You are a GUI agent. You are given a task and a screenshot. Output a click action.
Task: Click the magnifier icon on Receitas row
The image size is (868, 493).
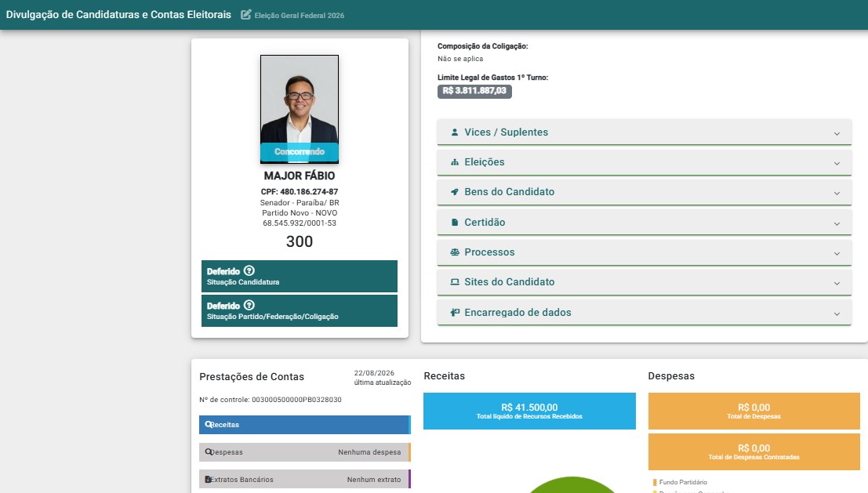[208, 424]
